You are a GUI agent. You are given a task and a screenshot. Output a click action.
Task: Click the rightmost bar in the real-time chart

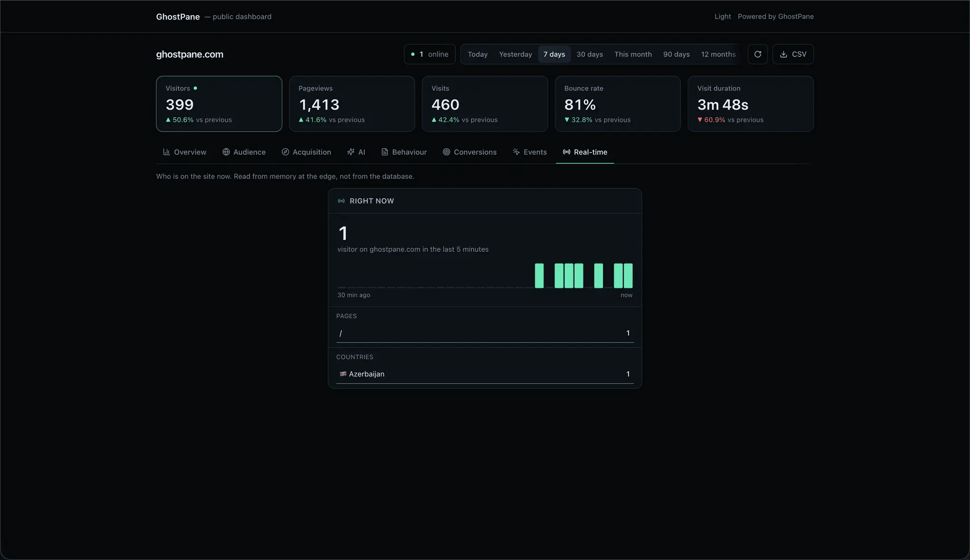(628, 276)
